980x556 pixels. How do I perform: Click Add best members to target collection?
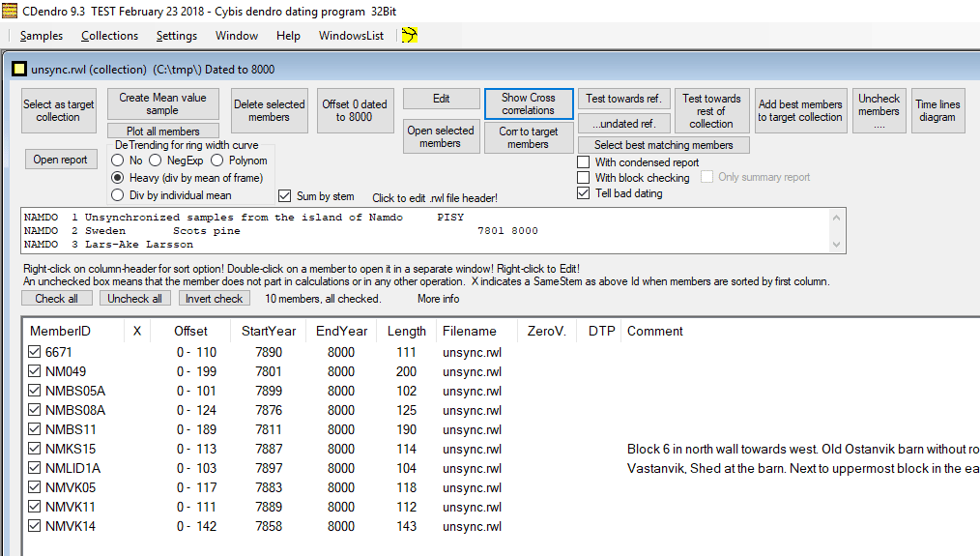pos(800,110)
